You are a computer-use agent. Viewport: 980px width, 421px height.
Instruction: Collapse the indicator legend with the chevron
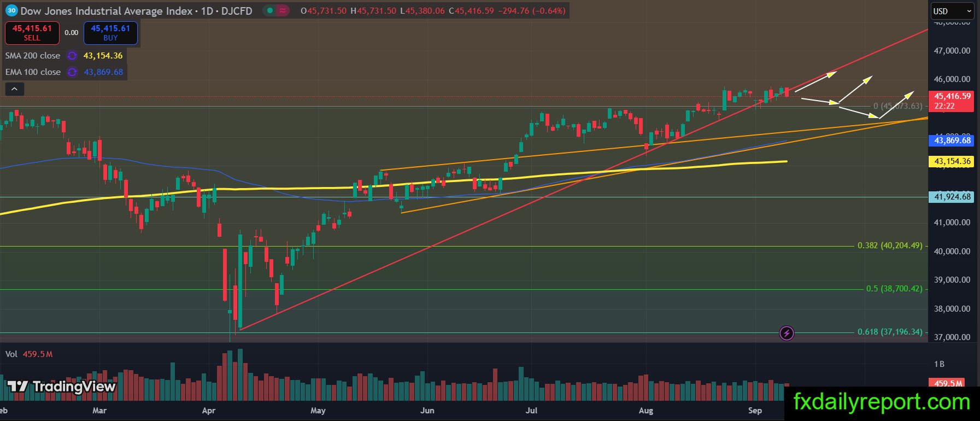point(14,89)
